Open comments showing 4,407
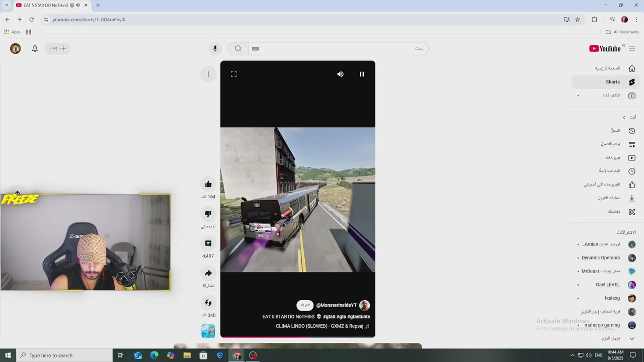The image size is (644, 362). 208,243
